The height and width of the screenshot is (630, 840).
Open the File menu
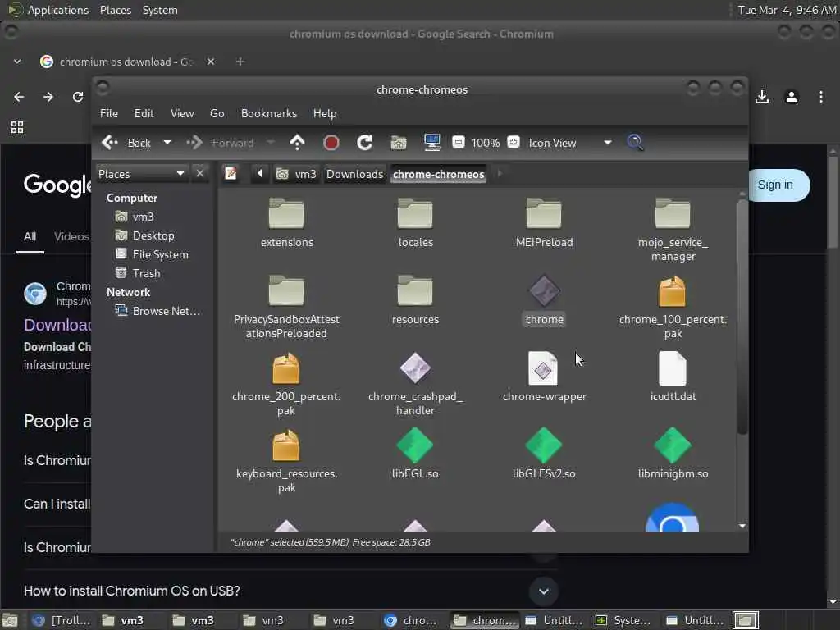coord(109,113)
